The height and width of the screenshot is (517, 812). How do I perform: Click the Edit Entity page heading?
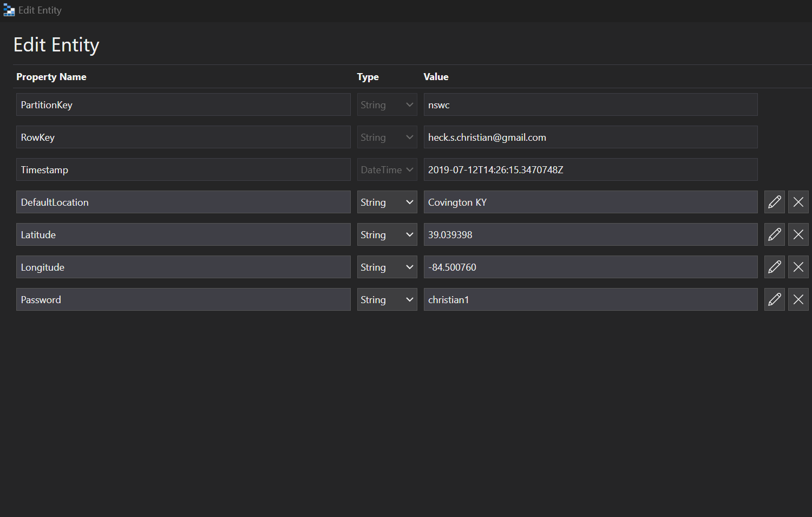(56, 45)
